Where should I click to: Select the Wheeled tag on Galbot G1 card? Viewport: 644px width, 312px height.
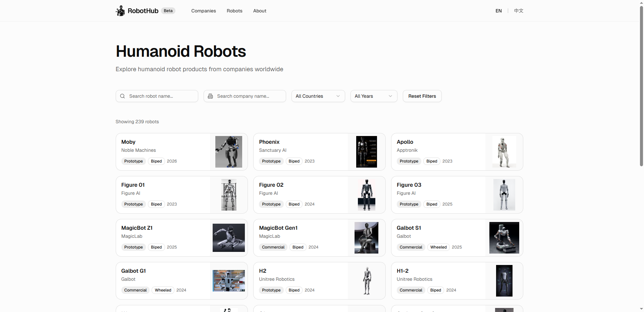click(x=163, y=290)
